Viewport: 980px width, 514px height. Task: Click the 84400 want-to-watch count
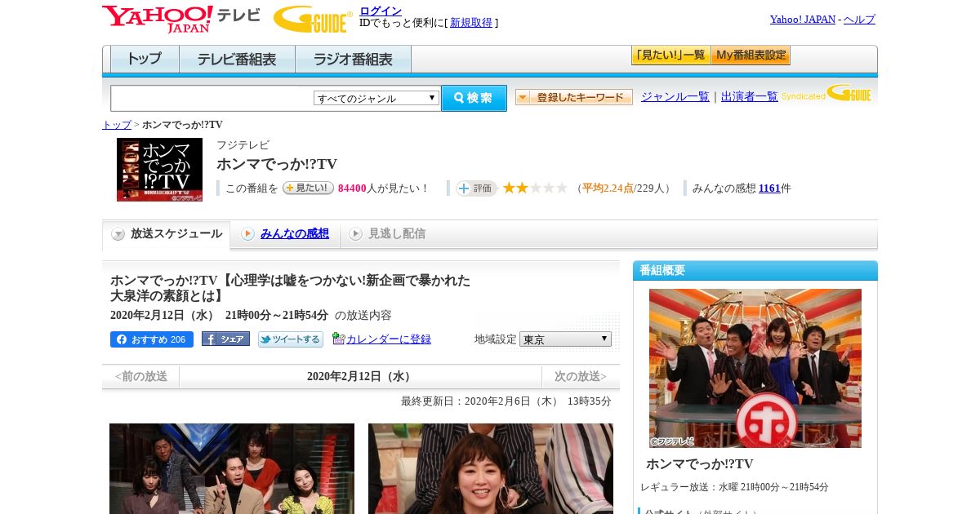click(x=352, y=188)
